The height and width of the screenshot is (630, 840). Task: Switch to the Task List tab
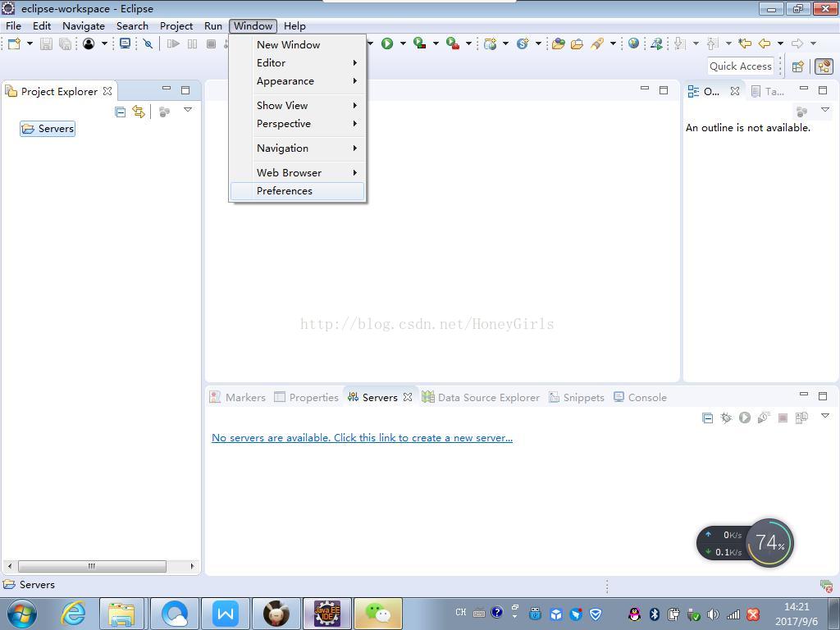[768, 92]
